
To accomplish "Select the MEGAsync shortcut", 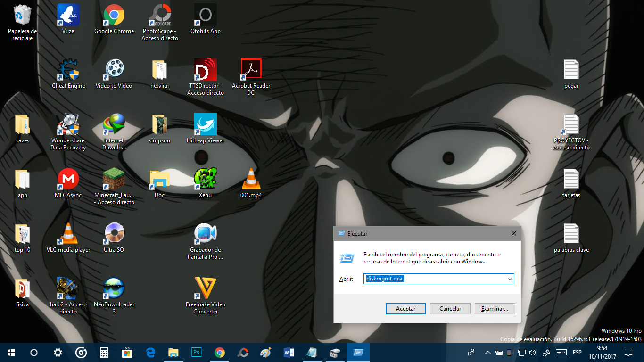I will coord(68,183).
